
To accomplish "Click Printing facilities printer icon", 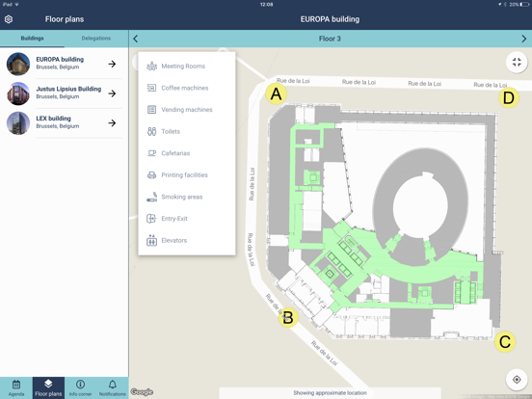I will point(151,175).
